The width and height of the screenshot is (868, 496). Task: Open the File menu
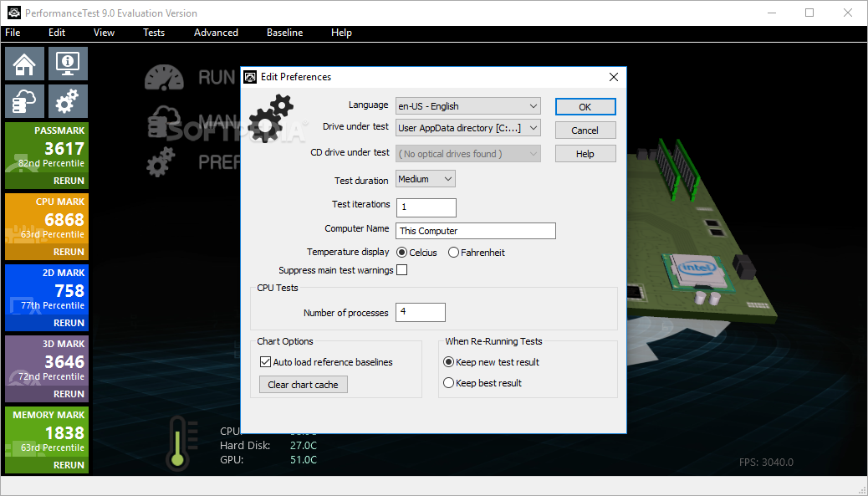(x=13, y=33)
